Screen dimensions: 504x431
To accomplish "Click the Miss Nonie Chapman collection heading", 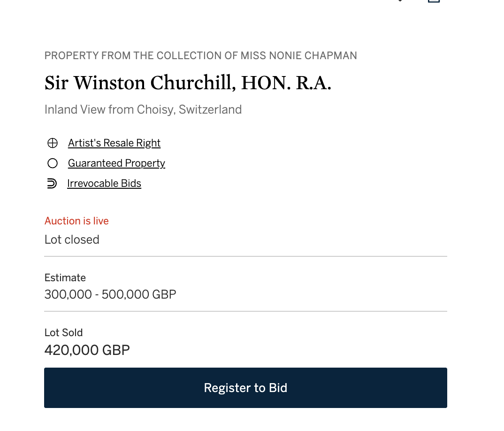I will pyautogui.click(x=200, y=56).
